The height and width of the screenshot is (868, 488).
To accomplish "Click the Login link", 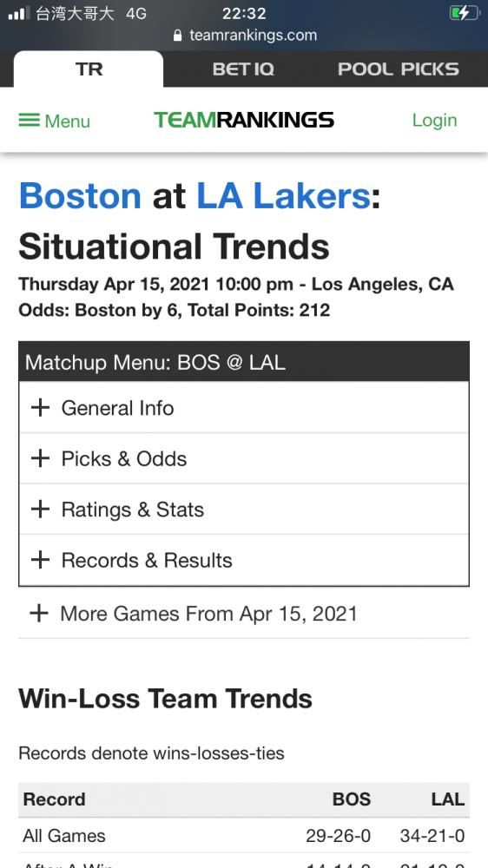I will pos(434,120).
